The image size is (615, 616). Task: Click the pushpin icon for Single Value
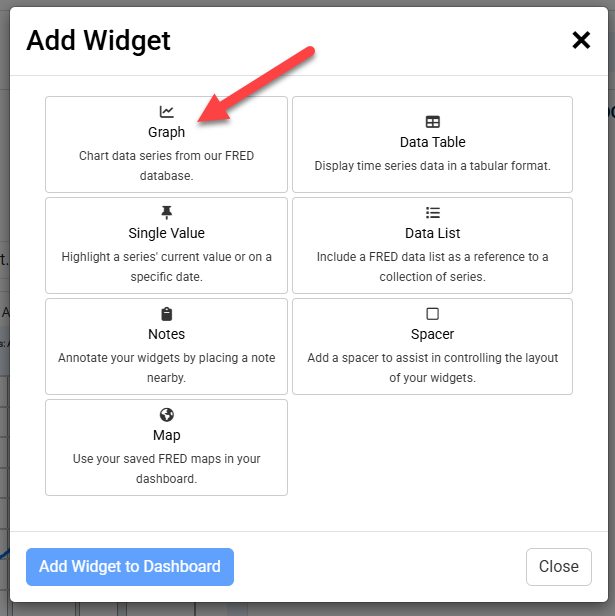click(167, 213)
